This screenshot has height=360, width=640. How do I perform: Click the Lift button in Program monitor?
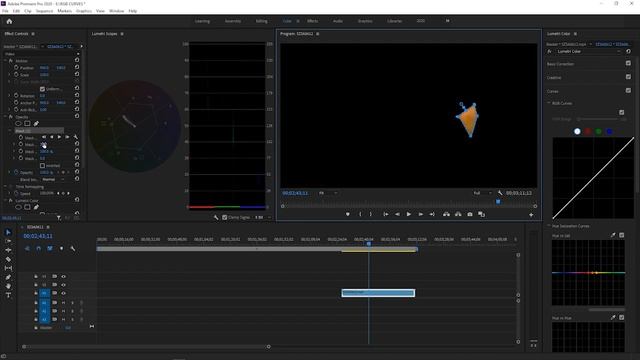click(447, 214)
